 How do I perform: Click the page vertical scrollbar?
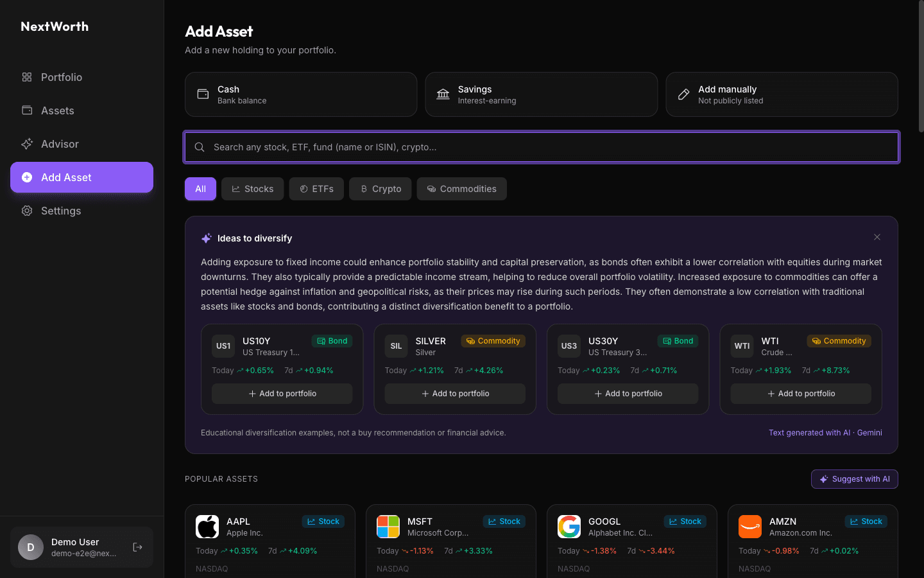(921, 67)
